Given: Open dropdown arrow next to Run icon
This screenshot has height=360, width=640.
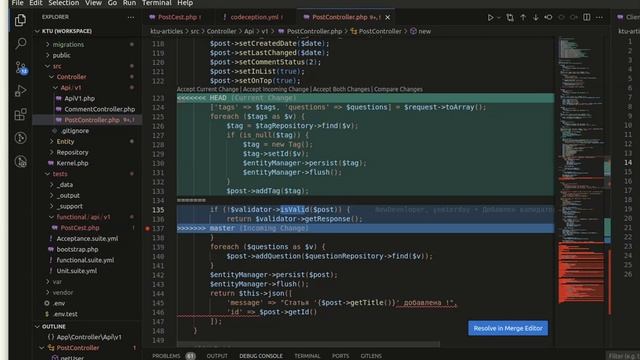Looking at the screenshot, I should tap(499, 18).
